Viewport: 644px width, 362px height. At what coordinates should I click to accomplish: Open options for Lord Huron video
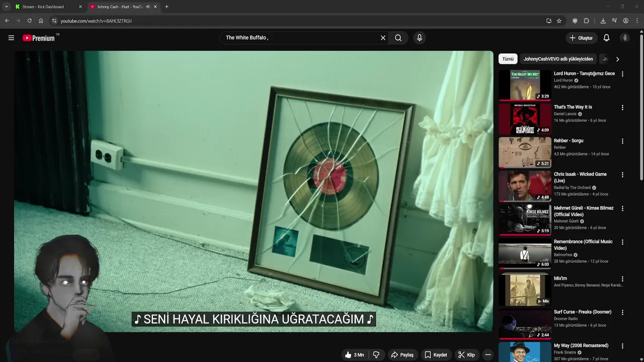tap(622, 74)
